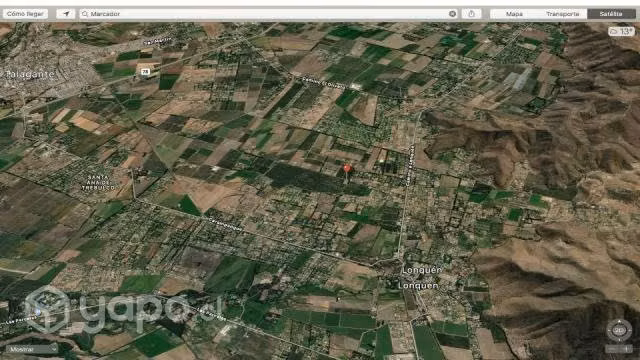Open the 13° weather badge

[621, 31]
